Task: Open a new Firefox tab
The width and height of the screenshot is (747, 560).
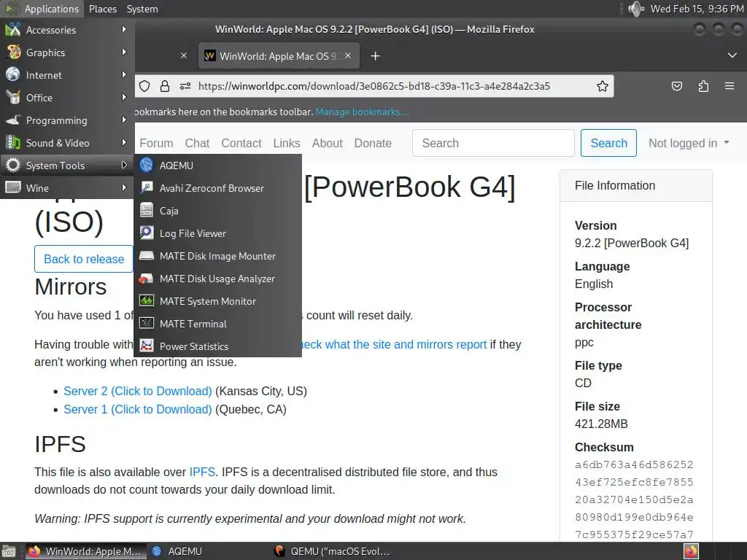Action: click(376, 56)
